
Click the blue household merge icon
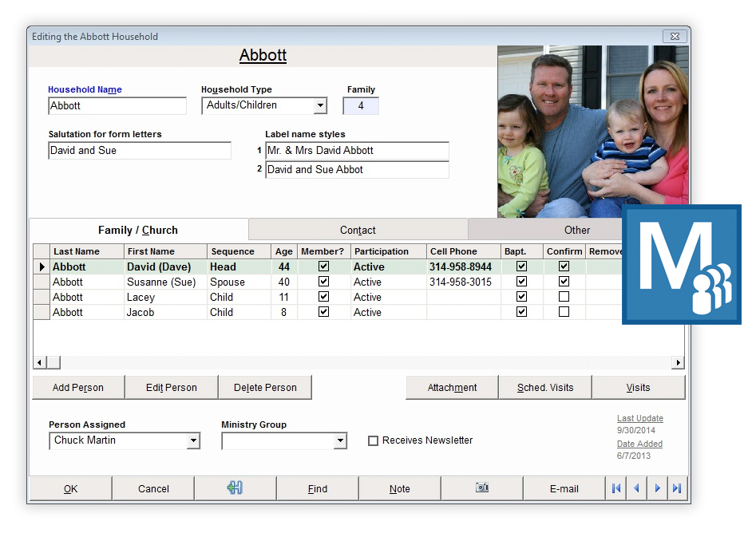pos(235,488)
